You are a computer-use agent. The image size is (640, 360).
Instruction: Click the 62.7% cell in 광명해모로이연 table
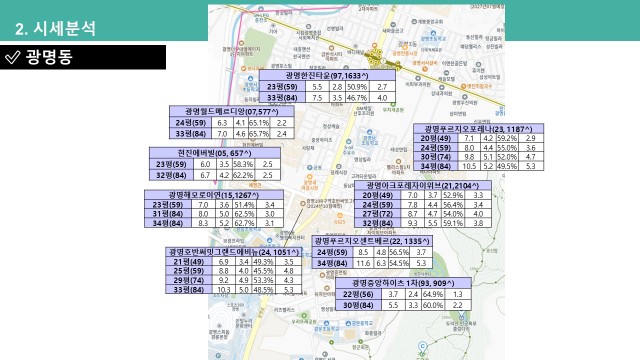[x=244, y=223]
